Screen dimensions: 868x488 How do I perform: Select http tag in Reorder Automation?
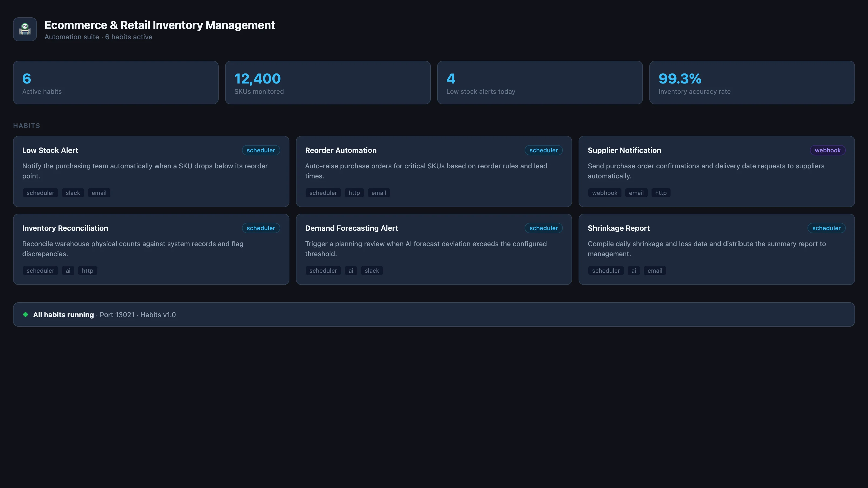tap(354, 193)
